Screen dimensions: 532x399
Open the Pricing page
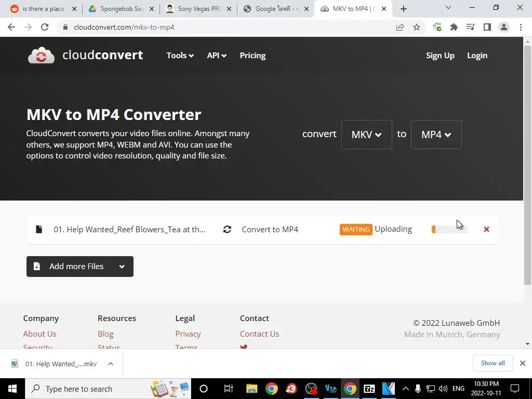tap(252, 55)
